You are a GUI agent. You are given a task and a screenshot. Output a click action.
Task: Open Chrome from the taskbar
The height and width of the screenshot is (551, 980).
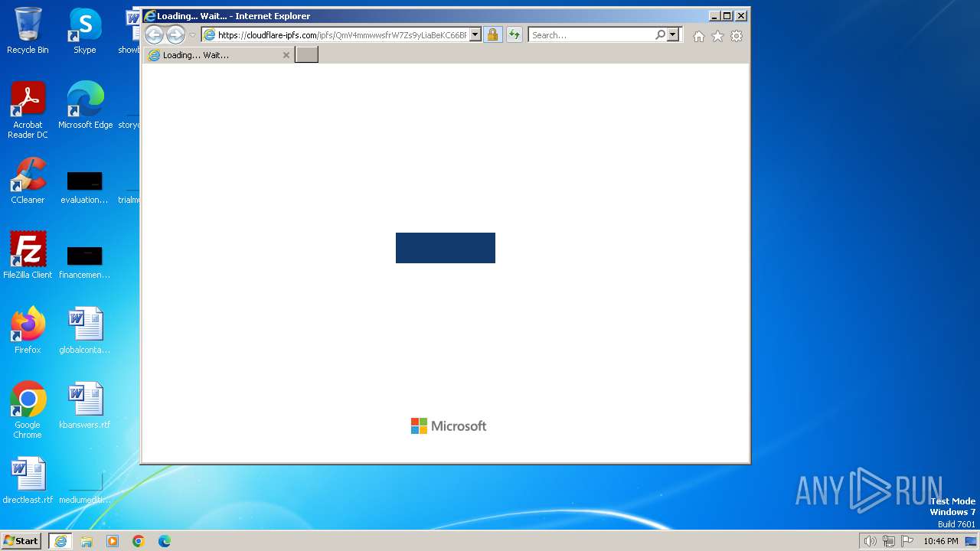tap(139, 541)
